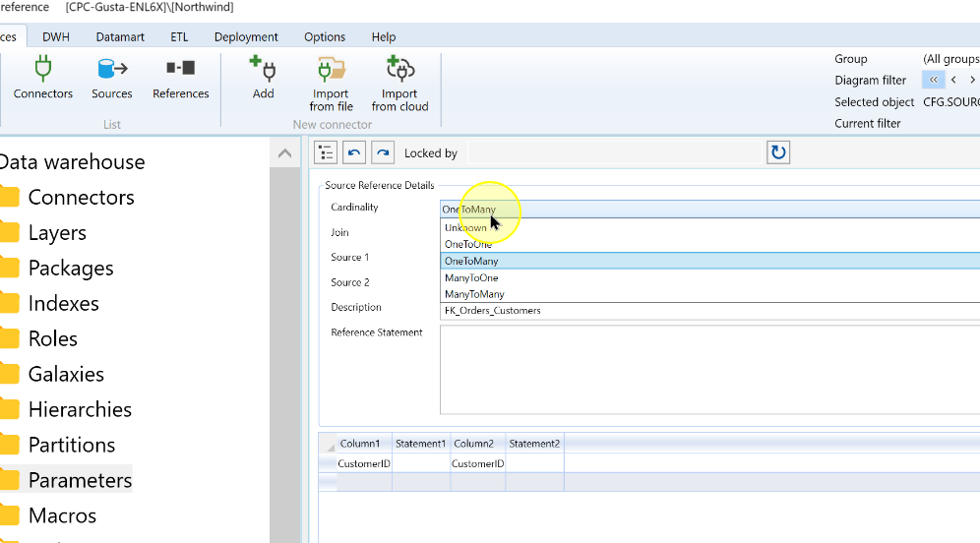Choose ManyToMany cardinality option
The image size is (980, 543).
710,294
